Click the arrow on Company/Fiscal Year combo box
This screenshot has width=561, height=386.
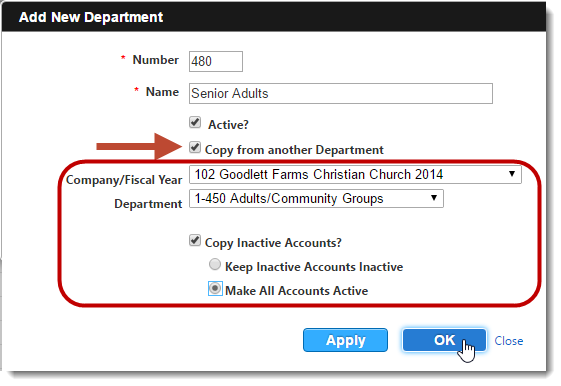coord(512,174)
